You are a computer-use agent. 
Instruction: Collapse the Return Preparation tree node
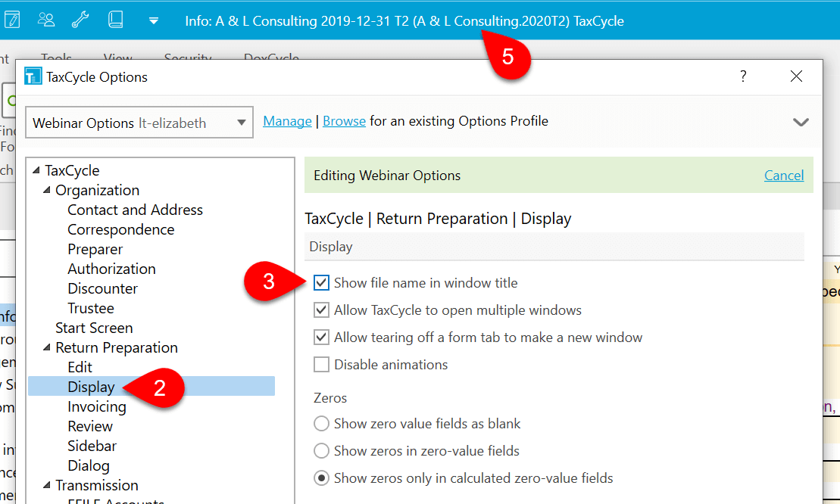pos(47,347)
